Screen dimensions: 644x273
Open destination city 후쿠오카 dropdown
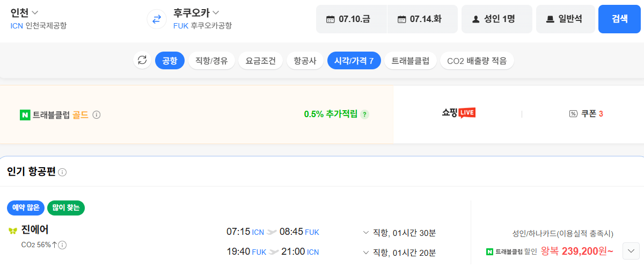(x=196, y=12)
